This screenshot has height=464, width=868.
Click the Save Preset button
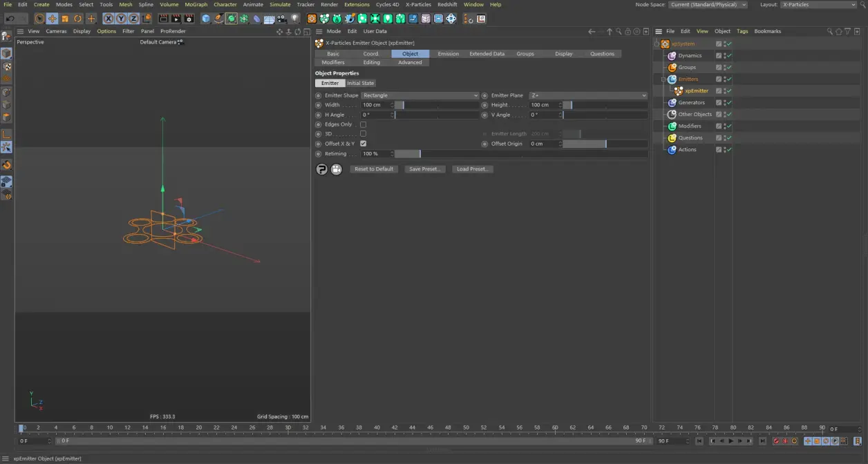(424, 168)
